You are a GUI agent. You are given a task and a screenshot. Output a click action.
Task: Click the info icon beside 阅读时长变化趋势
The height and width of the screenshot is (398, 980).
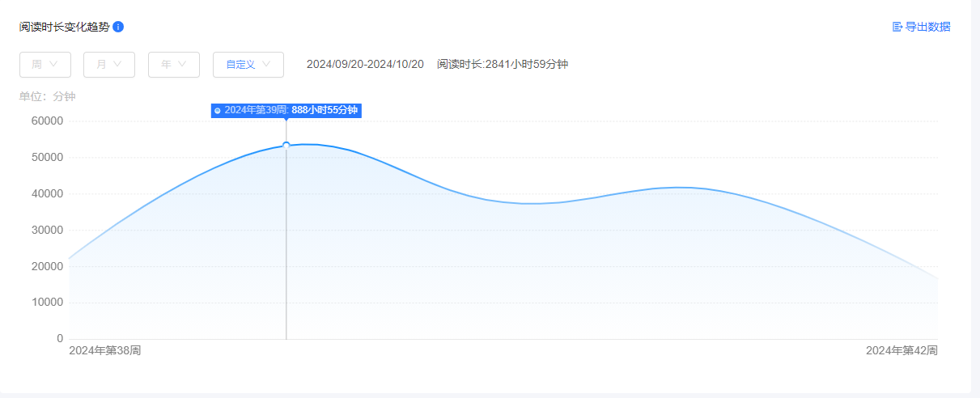[x=118, y=27]
